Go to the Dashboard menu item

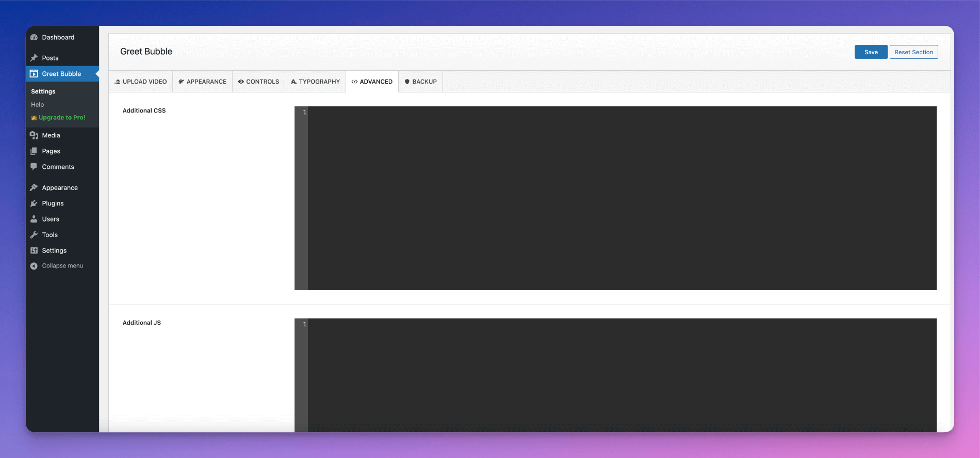(62, 37)
